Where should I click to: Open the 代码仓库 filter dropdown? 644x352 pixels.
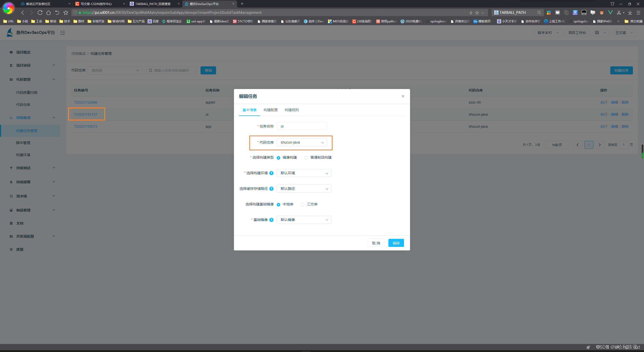pyautogui.click(x=115, y=70)
